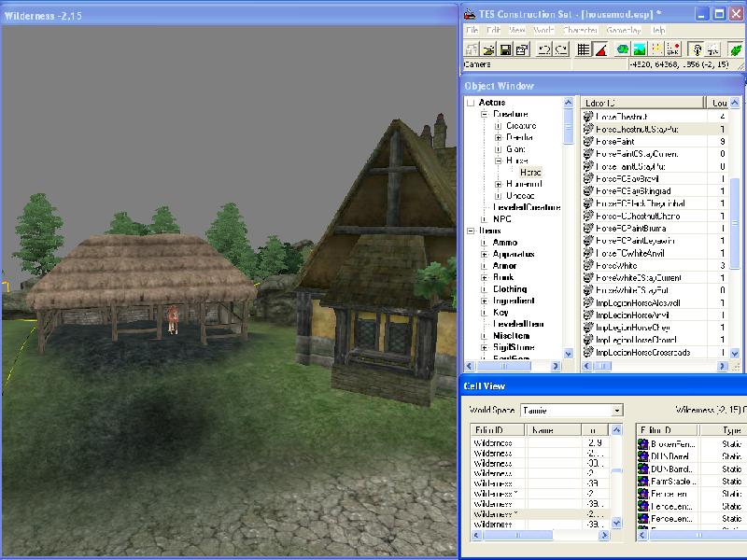Toggle the snap to grid toolbar button

tap(584, 49)
